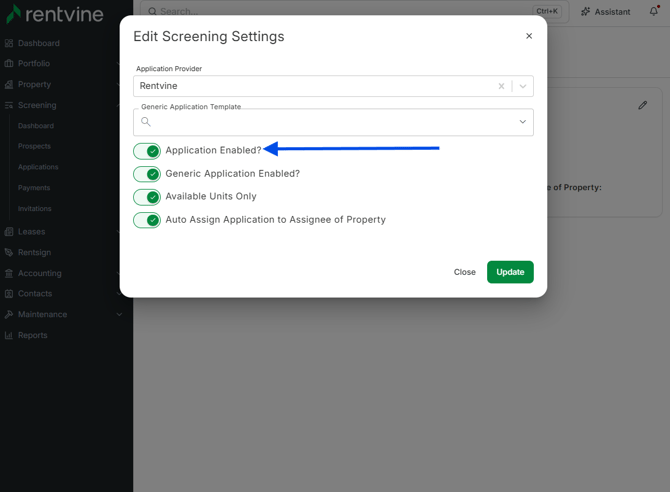Close the Edit Screening Settings dialog
Image resolution: width=670 pixels, height=492 pixels.
point(529,36)
